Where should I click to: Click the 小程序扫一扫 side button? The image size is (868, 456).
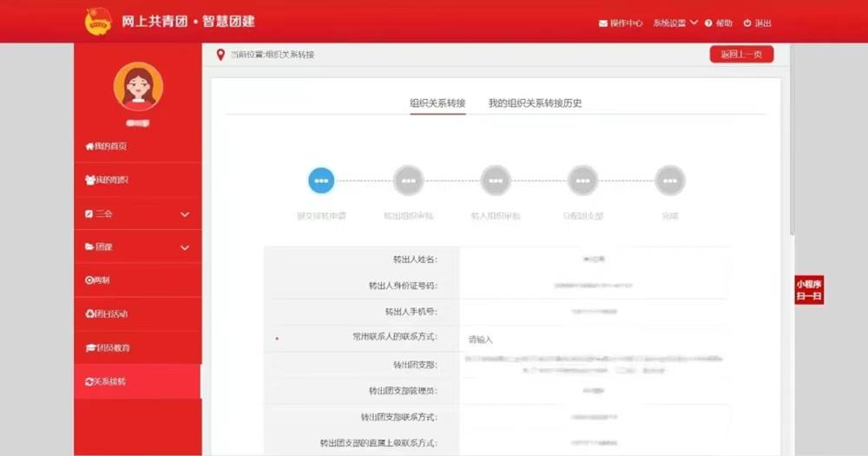(808, 290)
